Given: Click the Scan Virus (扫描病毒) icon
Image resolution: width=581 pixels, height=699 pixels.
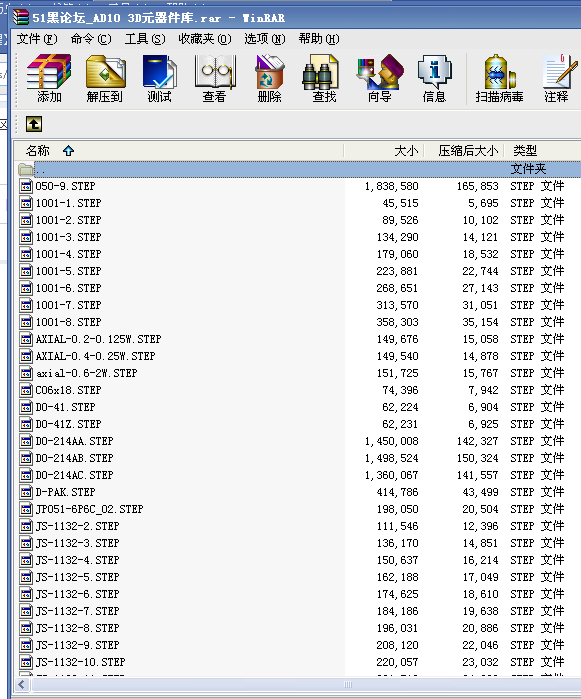Looking at the screenshot, I should coord(499,78).
